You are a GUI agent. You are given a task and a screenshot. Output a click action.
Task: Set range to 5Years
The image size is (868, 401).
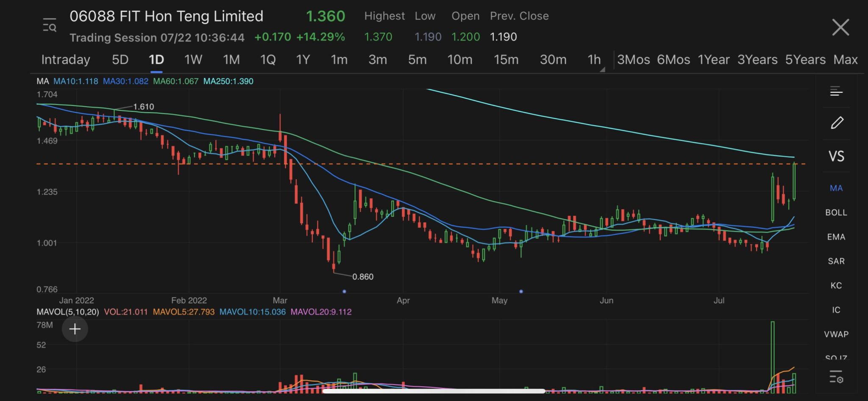click(x=805, y=60)
